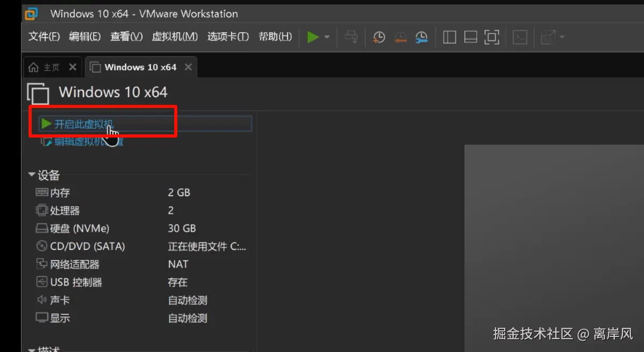Collapse the 描述 section triangle
644x352 pixels.
(x=31, y=349)
